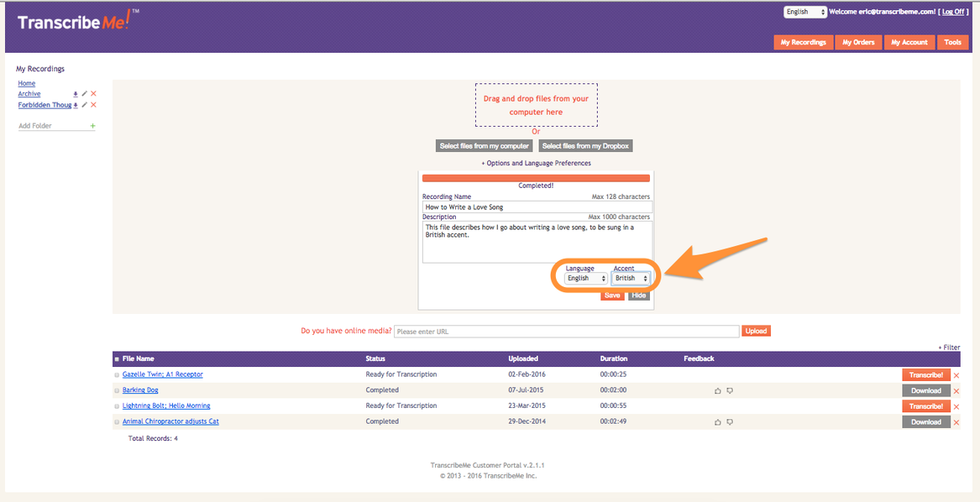Open the Tools tab
This screenshot has height=502, width=980.
tap(952, 43)
